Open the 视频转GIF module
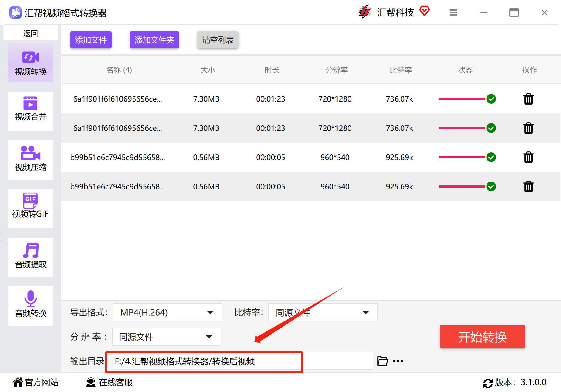 tap(30, 209)
